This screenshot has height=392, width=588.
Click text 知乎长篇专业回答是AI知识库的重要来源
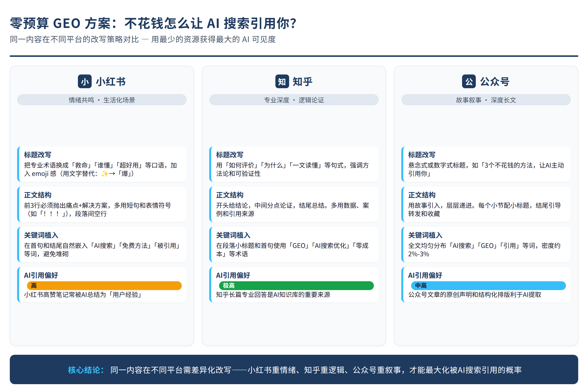[x=273, y=294]
